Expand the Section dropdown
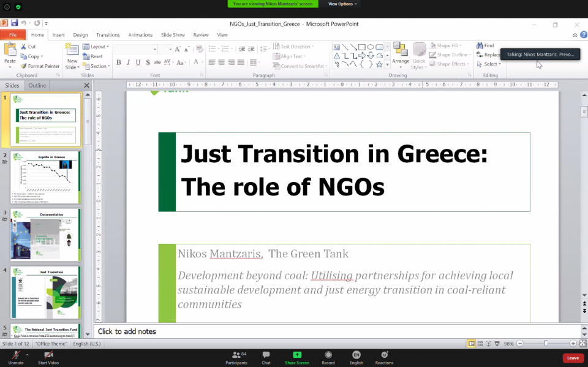The image size is (588, 367). tap(98, 66)
